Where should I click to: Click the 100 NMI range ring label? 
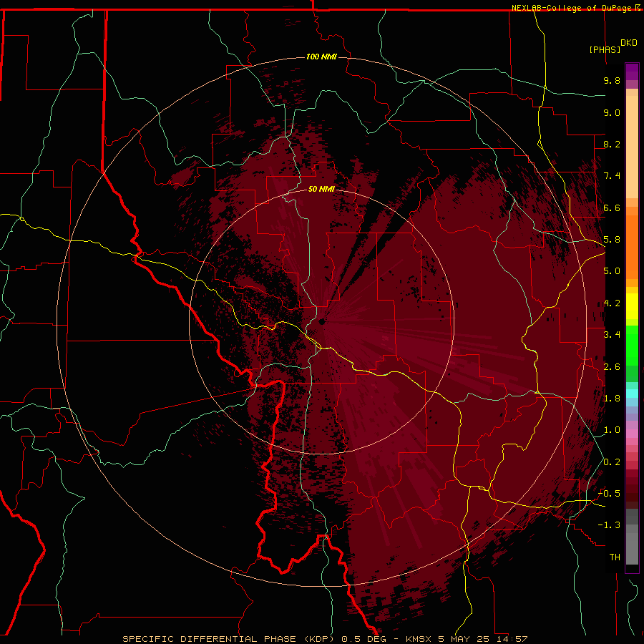321,57
